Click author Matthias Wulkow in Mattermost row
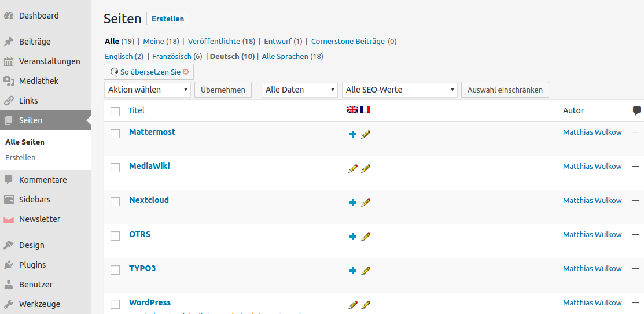Viewport: 644px width, 314px height. pyautogui.click(x=593, y=132)
